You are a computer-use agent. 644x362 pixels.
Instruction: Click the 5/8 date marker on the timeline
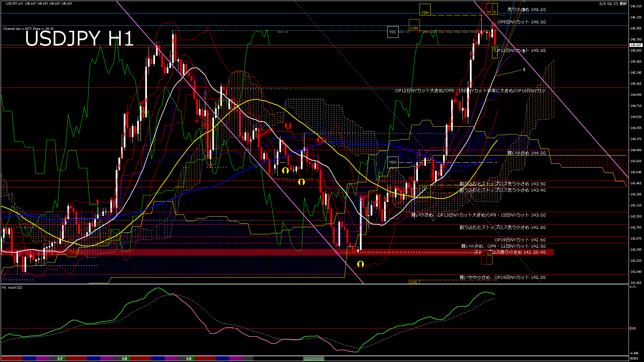124,359
